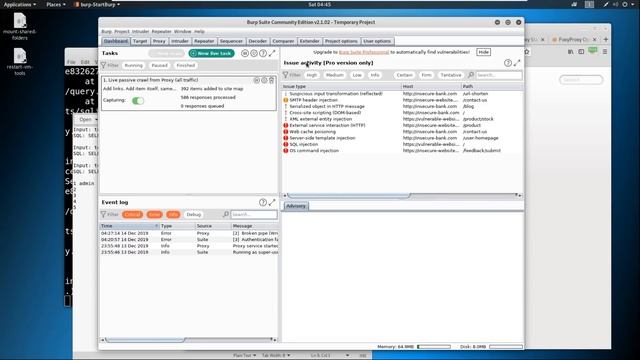The image size is (640, 360).
Task: Select the Broken pipe error event row
Action: coord(189,233)
